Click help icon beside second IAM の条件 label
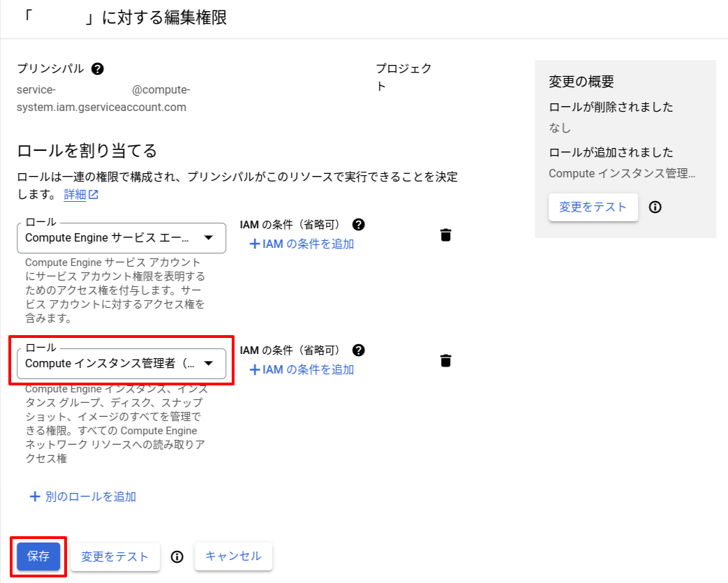The image size is (728, 583). (359, 350)
